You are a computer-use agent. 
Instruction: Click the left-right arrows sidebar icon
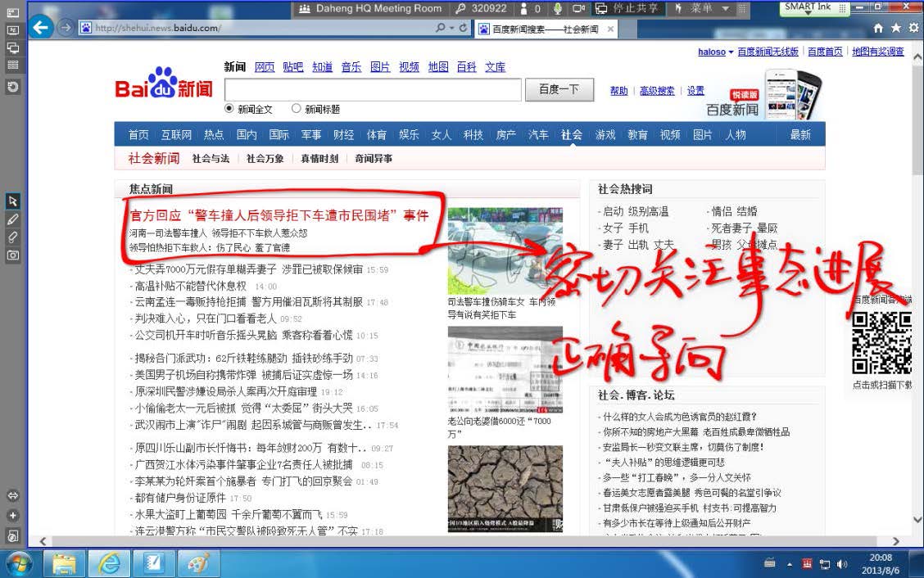(12, 495)
